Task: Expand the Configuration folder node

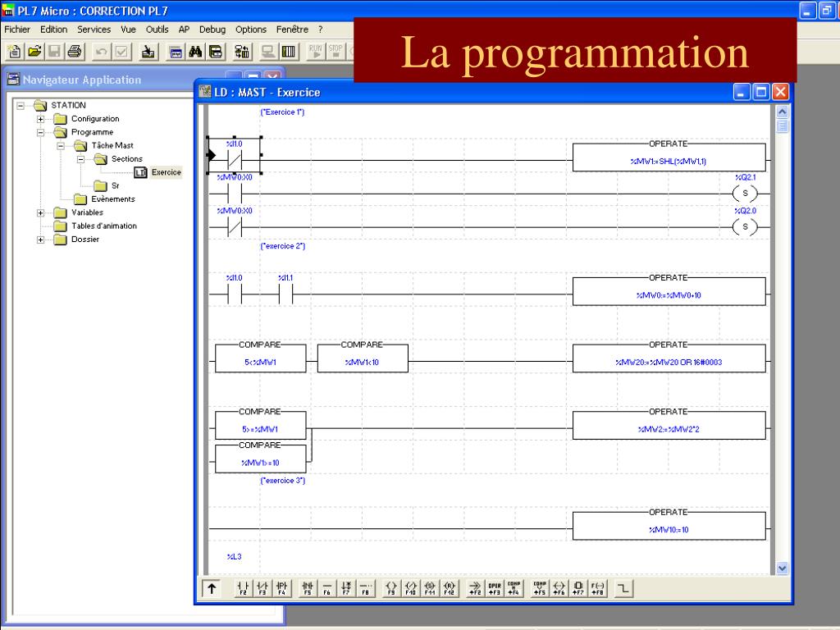Action: click(41, 119)
